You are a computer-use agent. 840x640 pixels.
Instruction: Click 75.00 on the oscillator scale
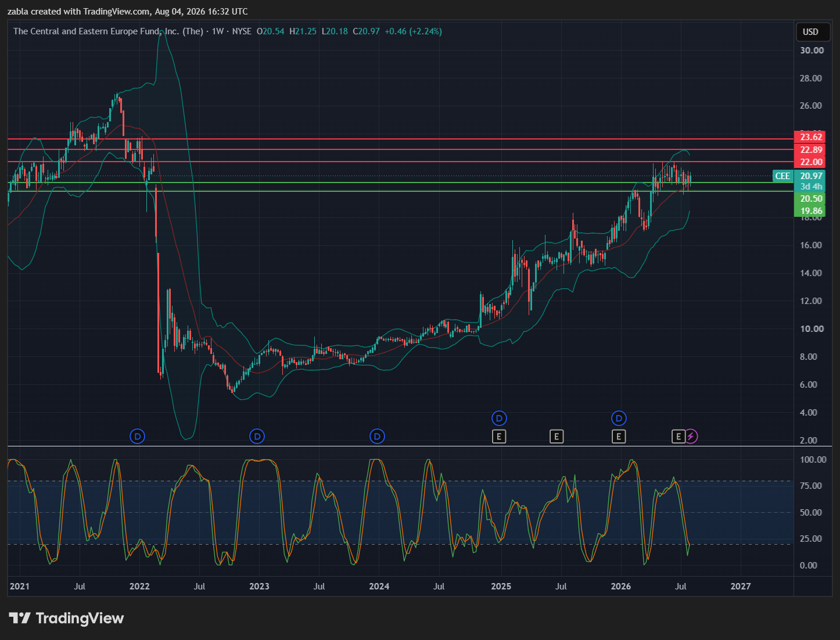(811, 486)
